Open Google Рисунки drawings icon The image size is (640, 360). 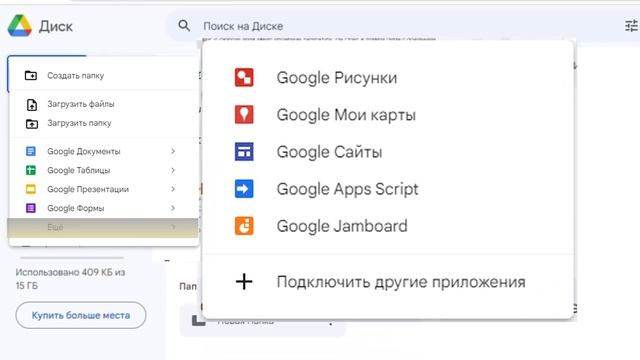point(244,78)
